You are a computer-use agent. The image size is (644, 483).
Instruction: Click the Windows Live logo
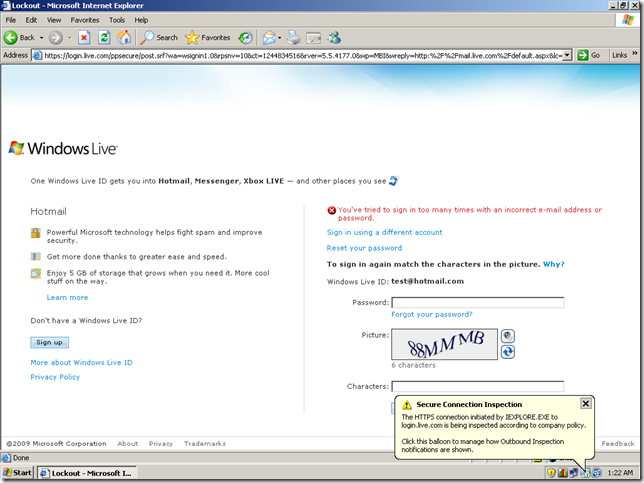[x=63, y=148]
